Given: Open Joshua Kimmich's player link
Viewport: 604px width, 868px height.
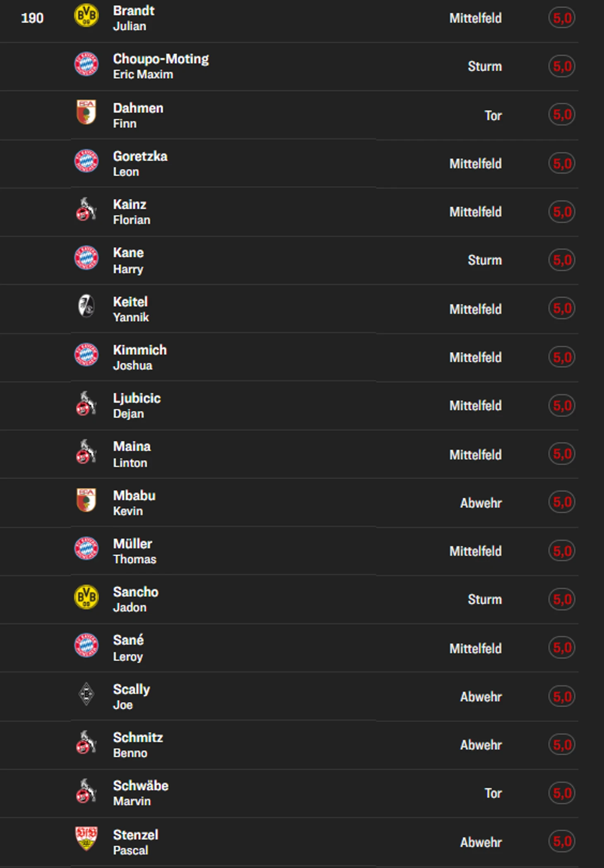Looking at the screenshot, I should coord(140,357).
